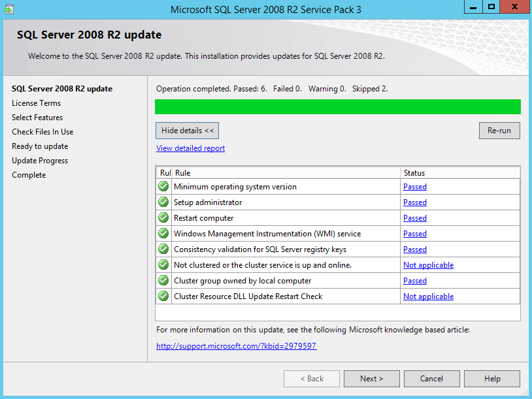Viewport: 532px width, 399px height.
Task: Select License Terms in the left sidebar
Action: pyautogui.click(x=36, y=103)
